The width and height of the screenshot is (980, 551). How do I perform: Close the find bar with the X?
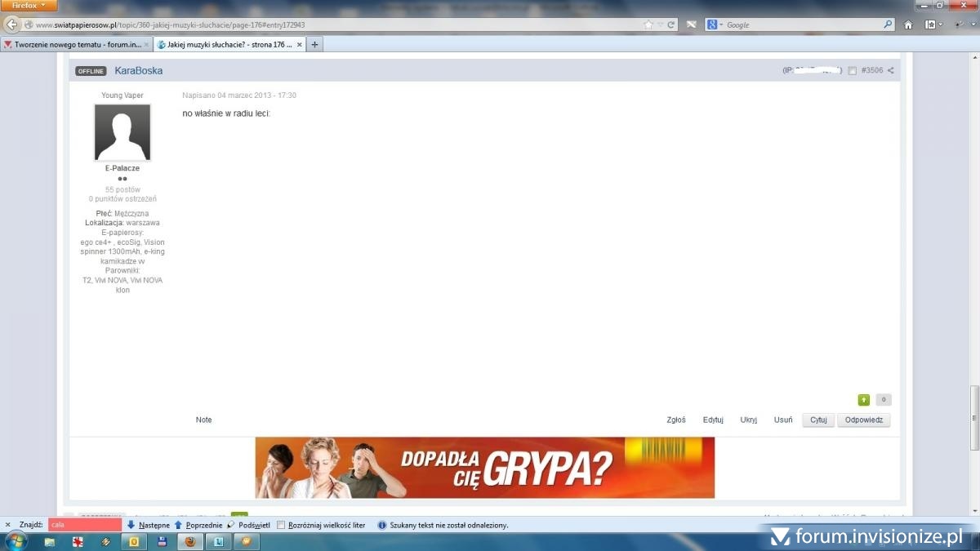coord(8,525)
